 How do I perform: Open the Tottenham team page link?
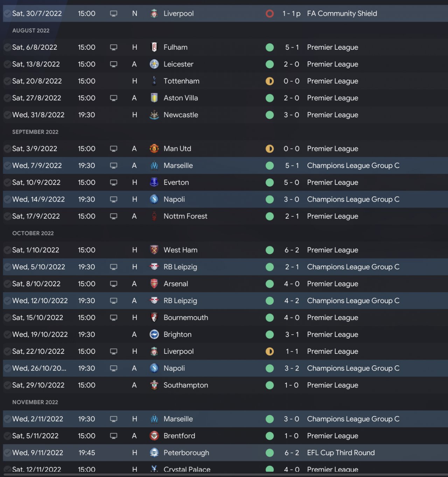click(x=181, y=81)
